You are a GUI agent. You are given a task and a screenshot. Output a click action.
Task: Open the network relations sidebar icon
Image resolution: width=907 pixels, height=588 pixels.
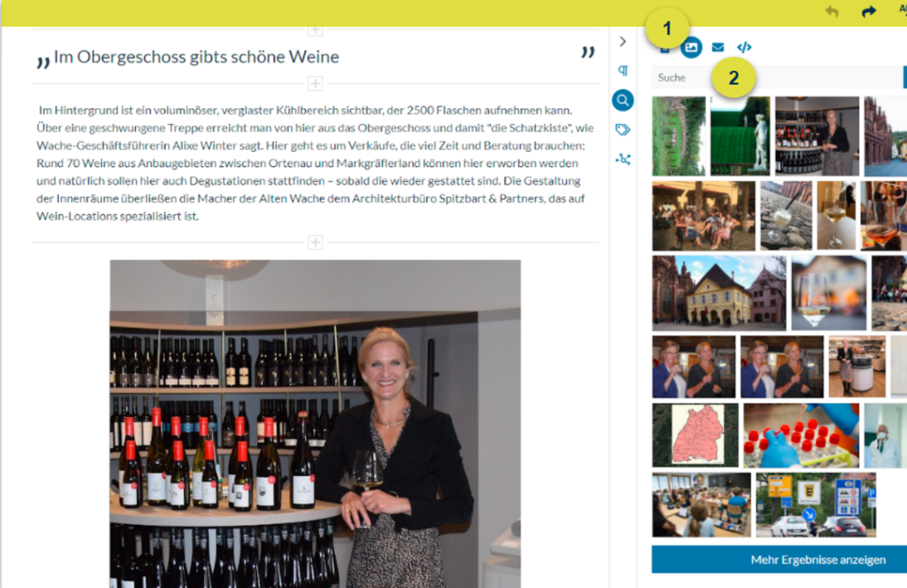623,159
